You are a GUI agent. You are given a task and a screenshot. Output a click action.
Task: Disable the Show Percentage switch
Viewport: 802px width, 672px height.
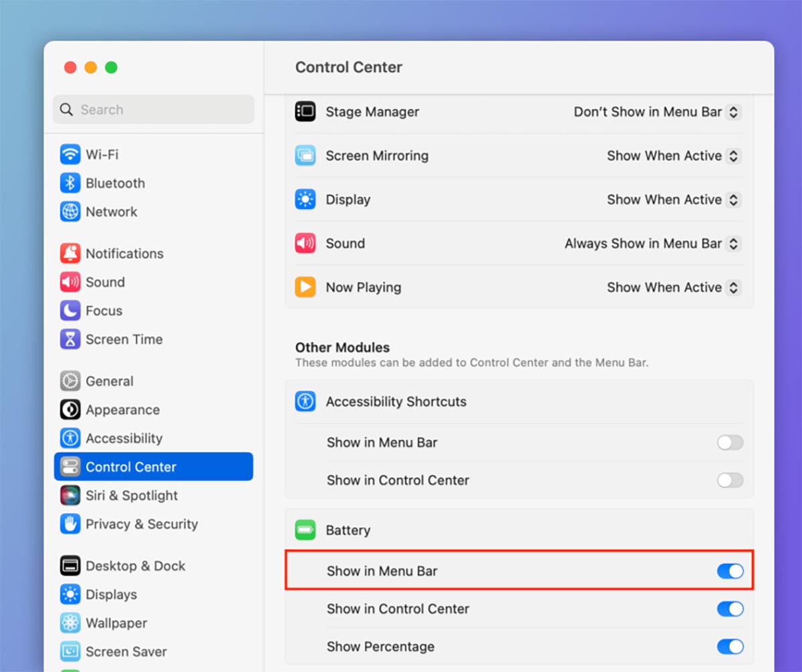730,647
